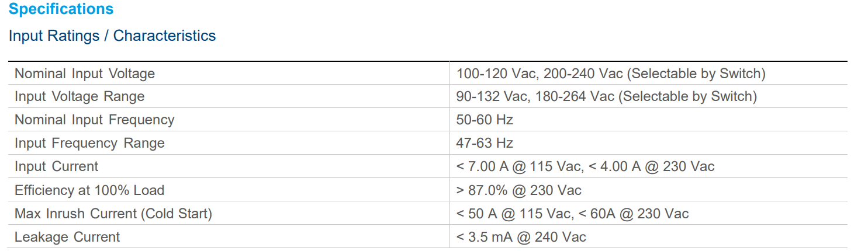This screenshot has width=868, height=251.
Task: Click the Input Ratings / Characteristics subheading
Action: pyautogui.click(x=112, y=36)
